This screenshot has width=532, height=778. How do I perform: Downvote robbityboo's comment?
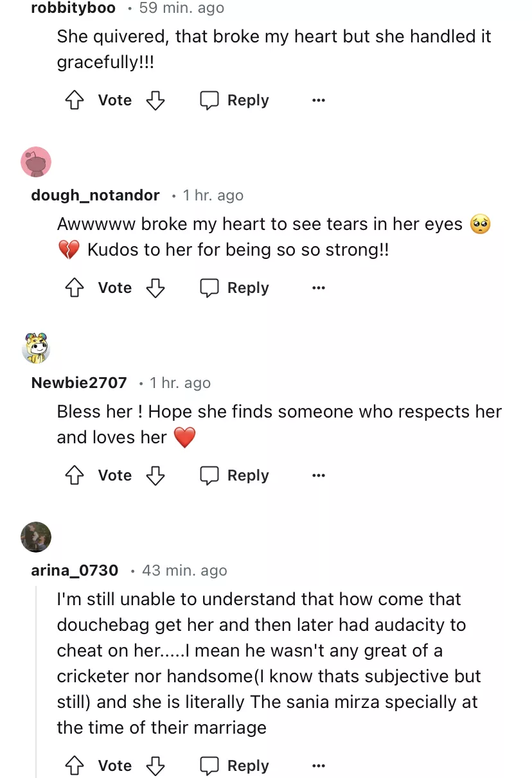[x=155, y=100]
